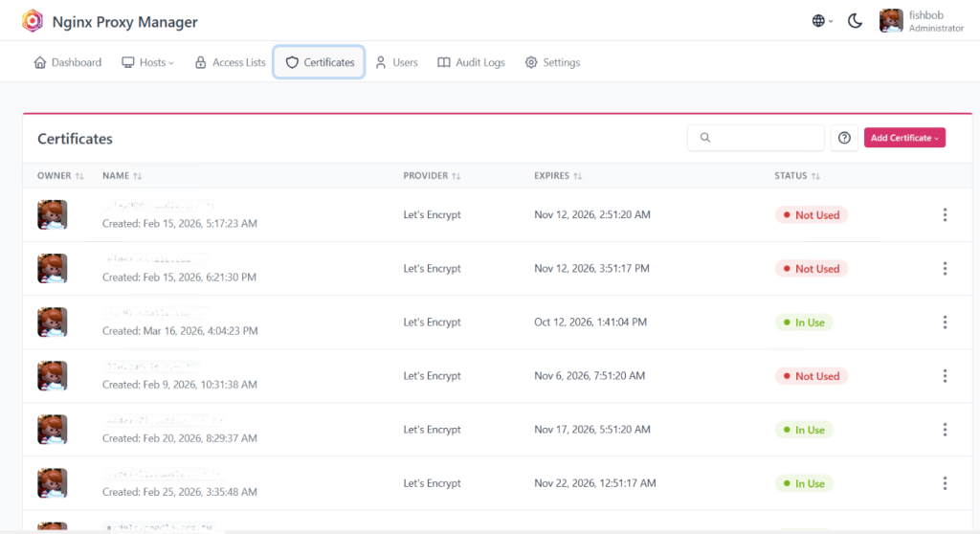Open actions menu for Feb 9 certificate
The image size is (980, 534).
click(945, 376)
